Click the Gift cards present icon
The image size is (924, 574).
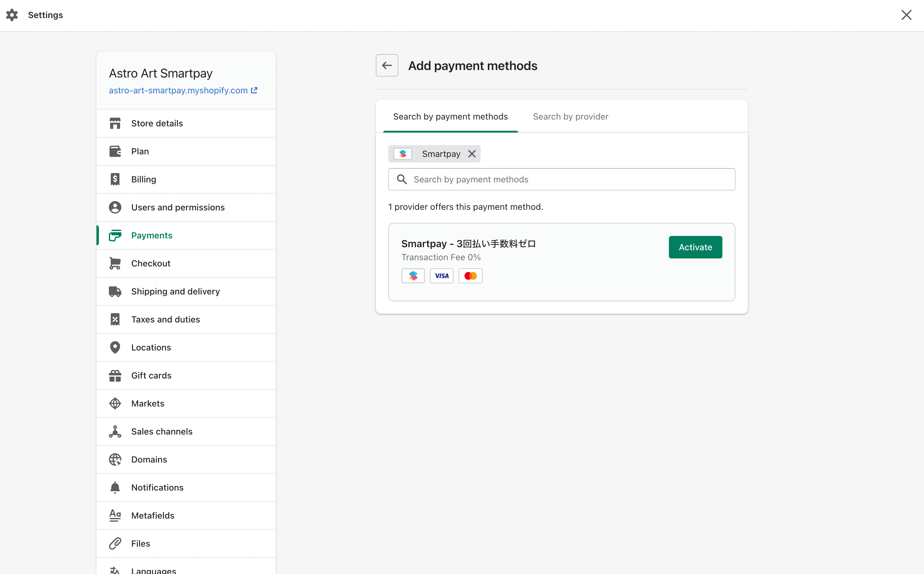tap(115, 375)
